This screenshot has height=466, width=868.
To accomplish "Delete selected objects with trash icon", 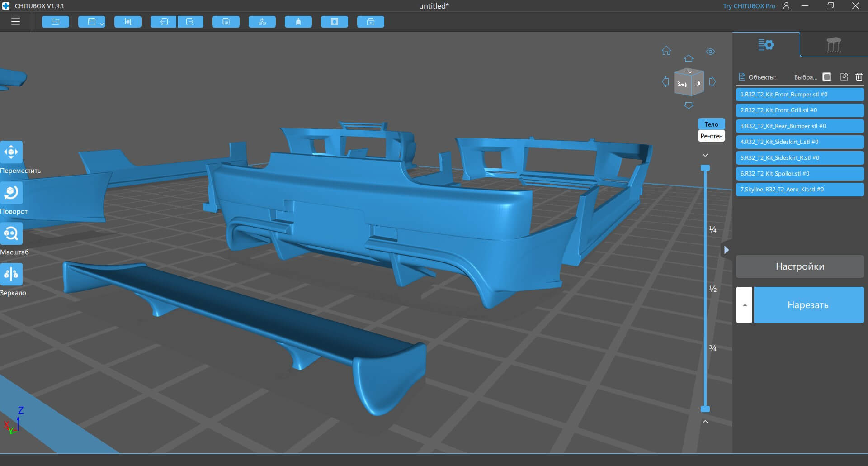I will pyautogui.click(x=859, y=77).
